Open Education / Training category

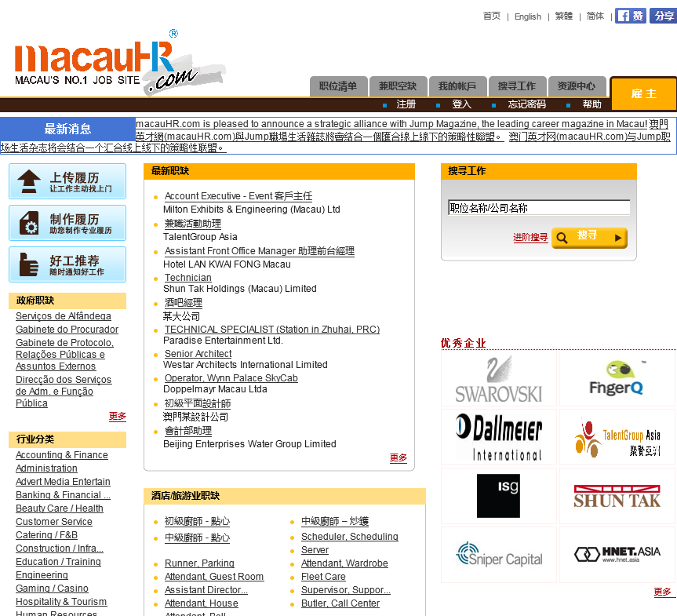pos(58,563)
